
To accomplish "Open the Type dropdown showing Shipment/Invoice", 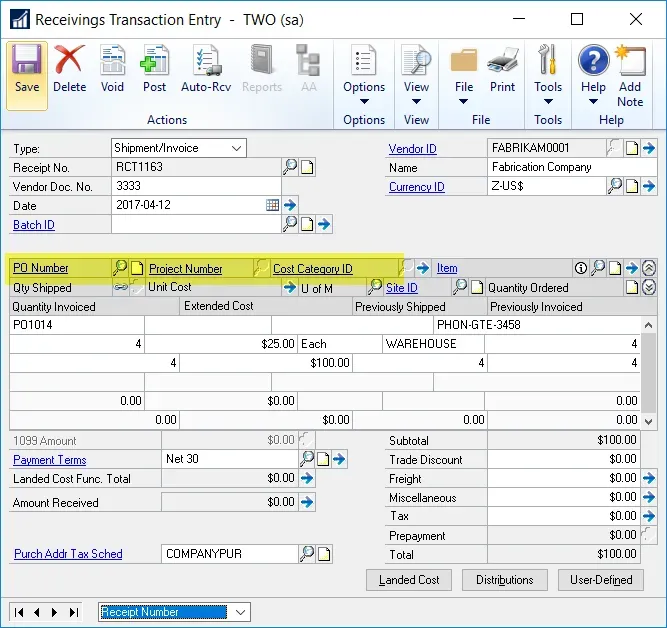I will [x=237, y=148].
